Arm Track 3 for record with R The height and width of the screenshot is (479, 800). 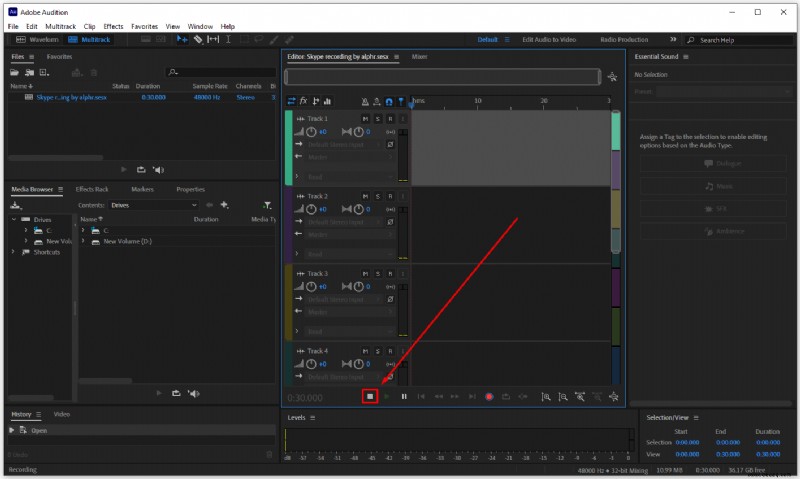(x=390, y=274)
